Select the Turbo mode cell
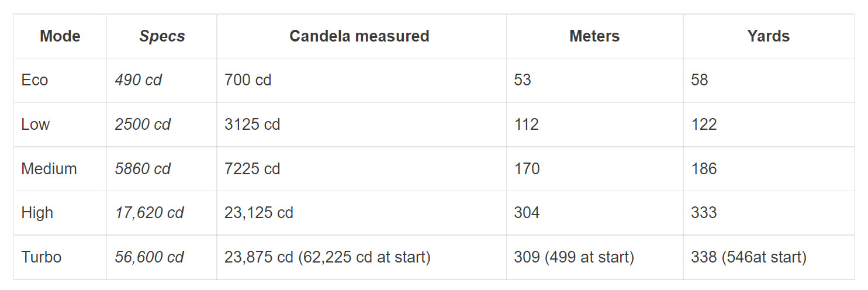 click(41, 257)
